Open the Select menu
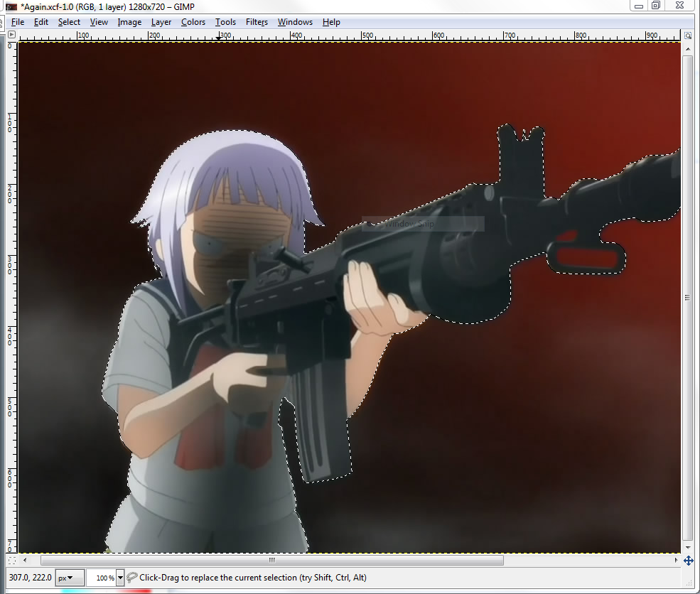Image resolution: width=700 pixels, height=594 pixels. [69, 22]
